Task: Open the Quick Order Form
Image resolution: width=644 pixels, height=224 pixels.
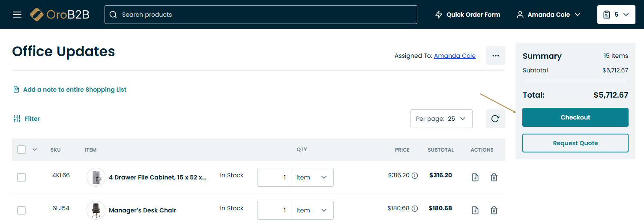Action: (467, 15)
